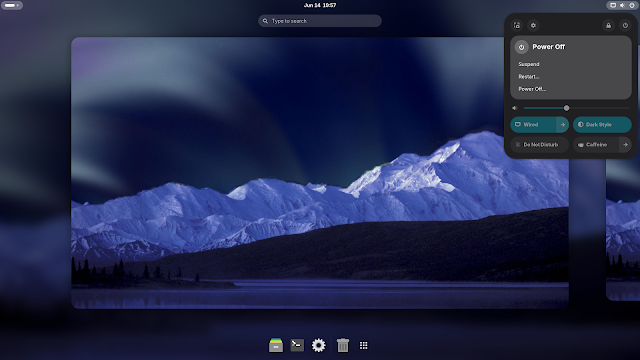Click the power icon in the quick settings header
640x360 pixels.
(x=625, y=25)
